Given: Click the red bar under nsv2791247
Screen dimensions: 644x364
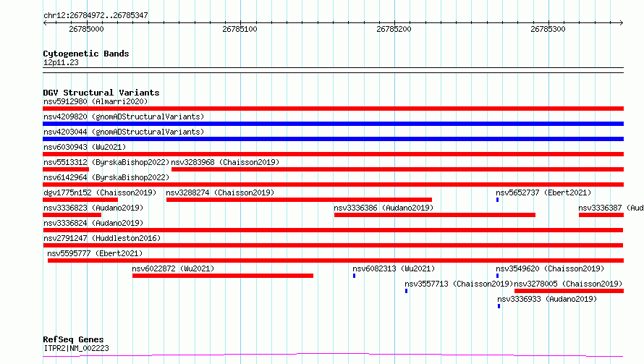Looking at the screenshot, I should 333,245.
